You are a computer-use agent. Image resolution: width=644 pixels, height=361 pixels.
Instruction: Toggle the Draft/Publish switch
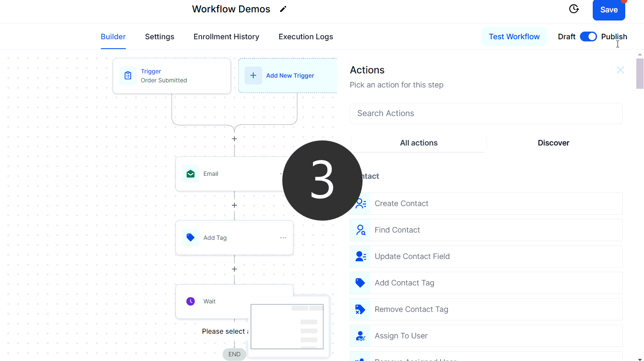tap(588, 37)
